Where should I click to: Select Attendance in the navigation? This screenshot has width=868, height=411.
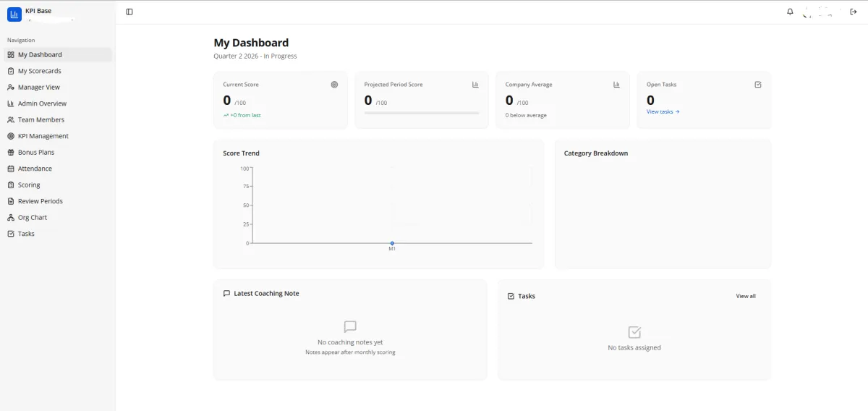[x=35, y=169]
